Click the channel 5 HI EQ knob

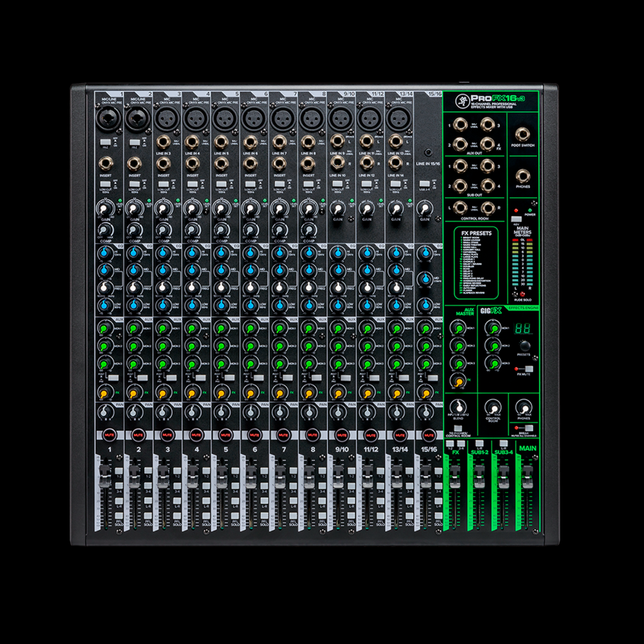coord(221,252)
